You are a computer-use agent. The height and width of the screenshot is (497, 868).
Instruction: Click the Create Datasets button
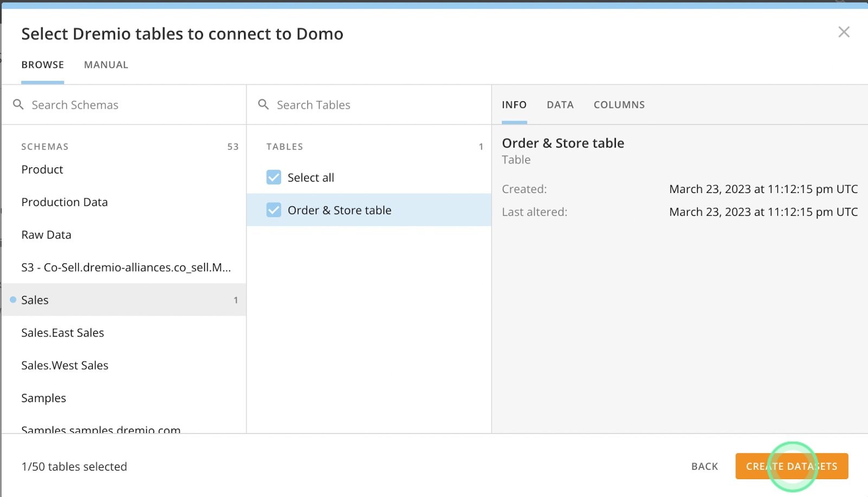click(x=792, y=466)
